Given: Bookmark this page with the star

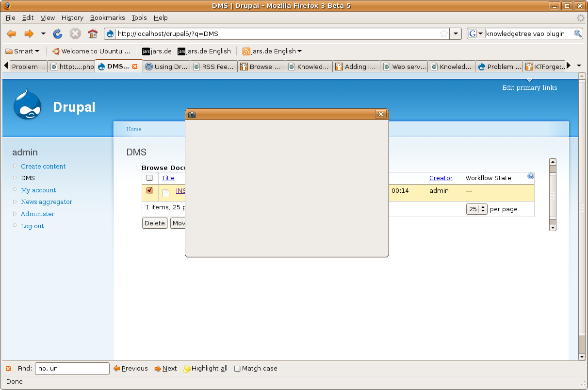Looking at the screenshot, I should tap(444, 34).
